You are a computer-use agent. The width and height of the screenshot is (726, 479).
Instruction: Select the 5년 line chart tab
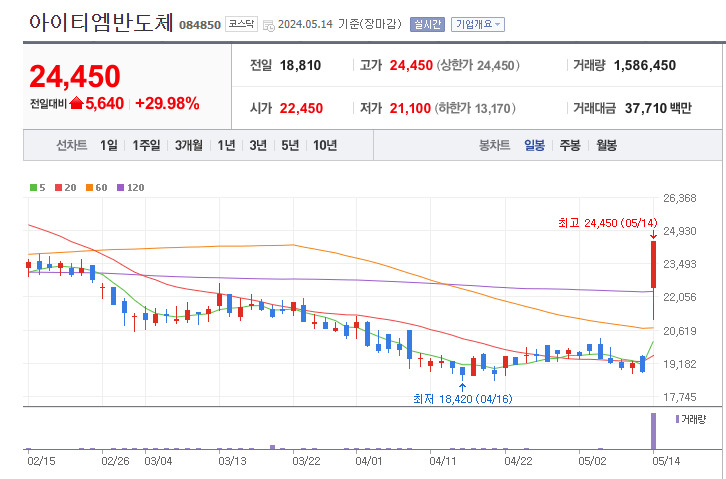290,145
